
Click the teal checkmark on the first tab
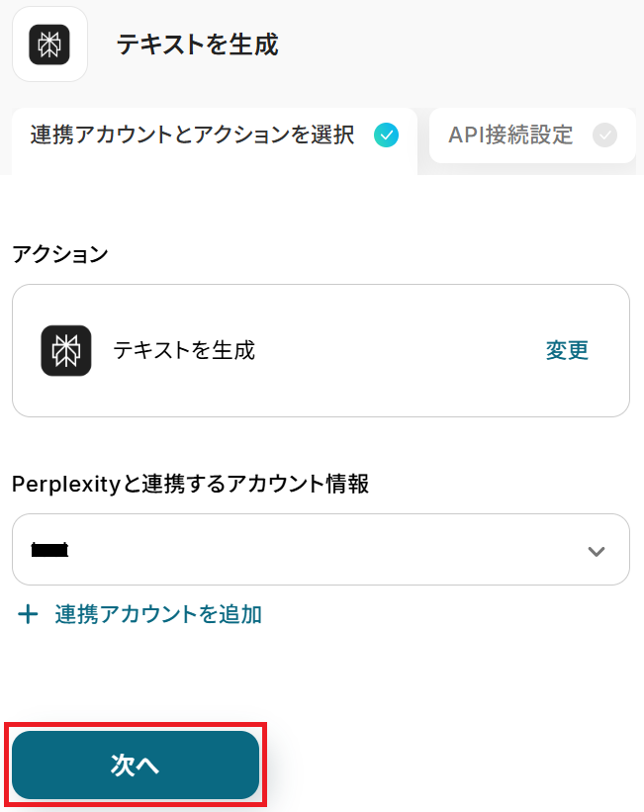(x=386, y=135)
